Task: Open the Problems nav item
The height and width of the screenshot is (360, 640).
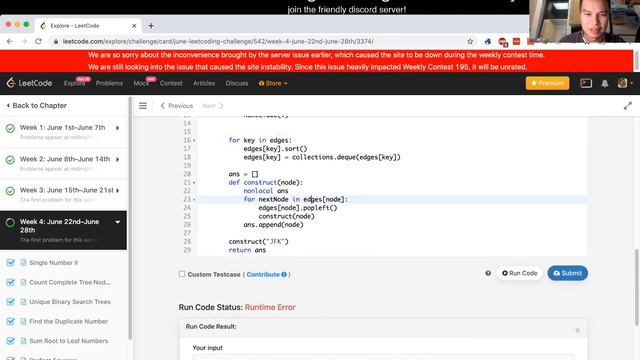Action: click(109, 83)
